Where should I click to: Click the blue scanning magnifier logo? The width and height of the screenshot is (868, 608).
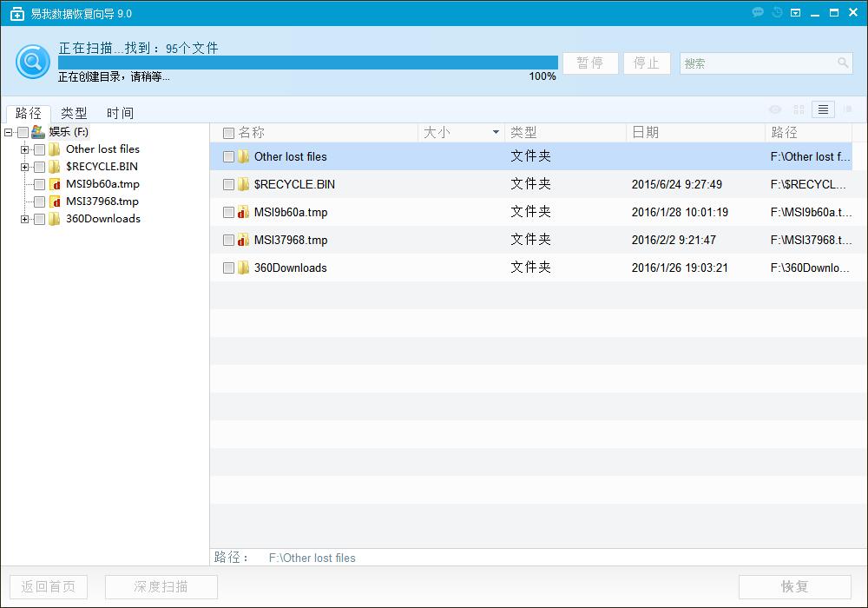32,63
